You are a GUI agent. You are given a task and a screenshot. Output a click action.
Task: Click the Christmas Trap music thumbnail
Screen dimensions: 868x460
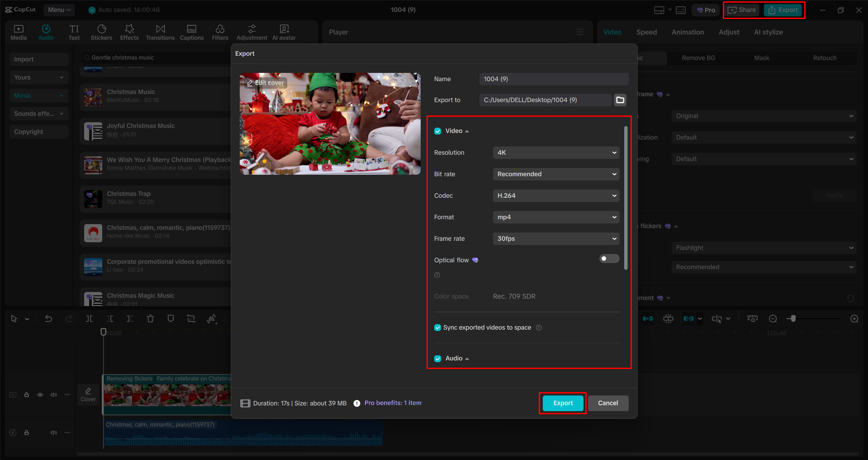coord(92,199)
